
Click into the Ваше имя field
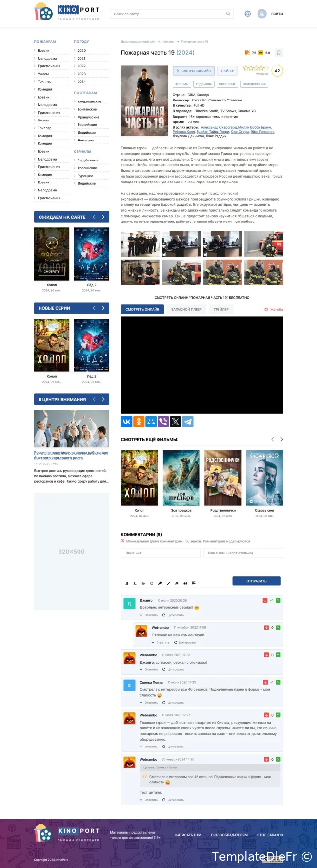click(161, 553)
